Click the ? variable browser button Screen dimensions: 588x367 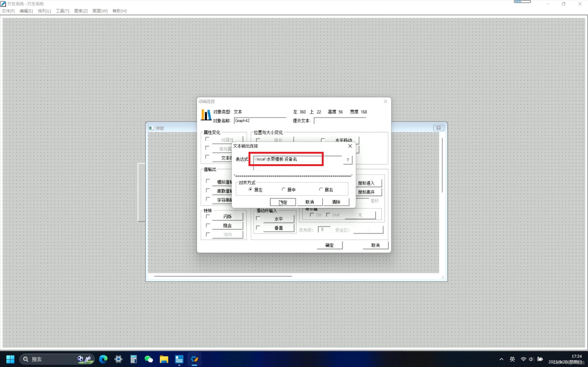pyautogui.click(x=348, y=160)
